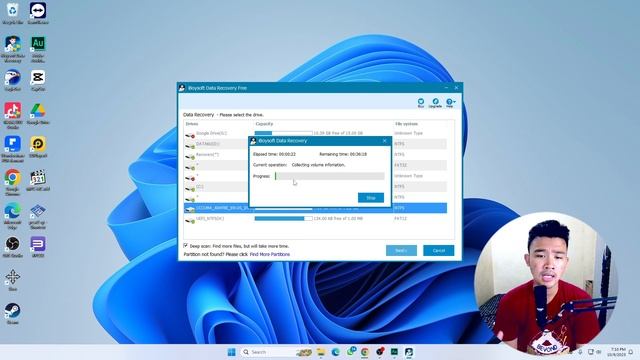This screenshot has height=360, width=640.
Task: Click the scan progress bar
Action: 329,176
